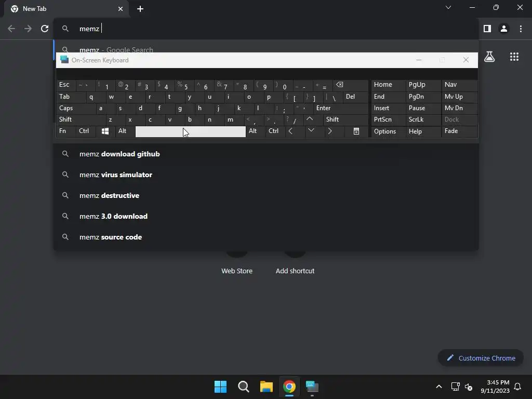Screen dimensions: 532x399
Task: Click the browser forward arrow
Action: tap(28, 29)
